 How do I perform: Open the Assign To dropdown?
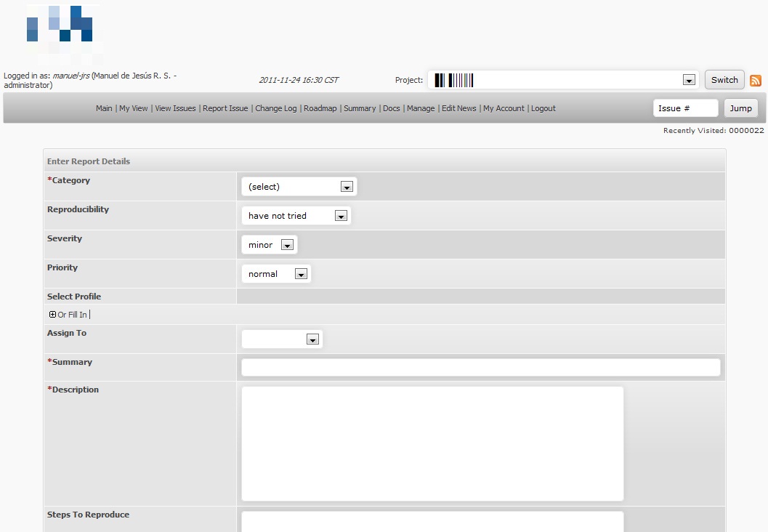click(x=282, y=339)
